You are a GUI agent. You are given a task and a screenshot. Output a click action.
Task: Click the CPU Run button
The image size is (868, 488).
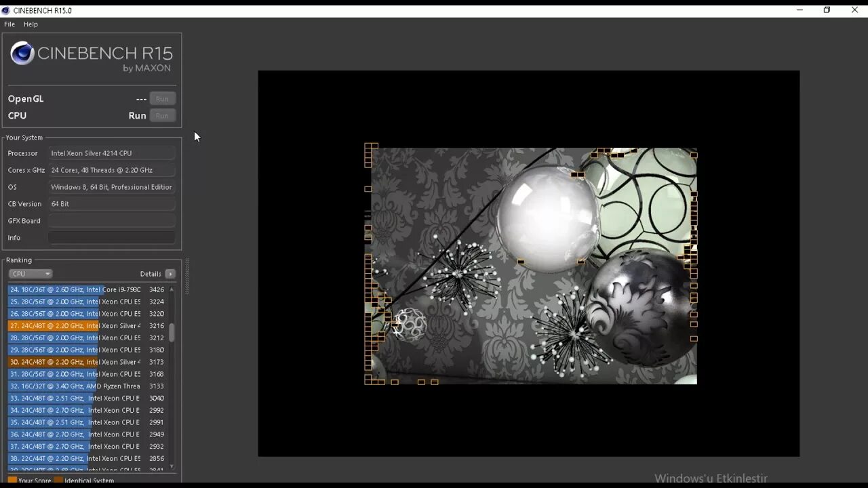[x=162, y=116]
